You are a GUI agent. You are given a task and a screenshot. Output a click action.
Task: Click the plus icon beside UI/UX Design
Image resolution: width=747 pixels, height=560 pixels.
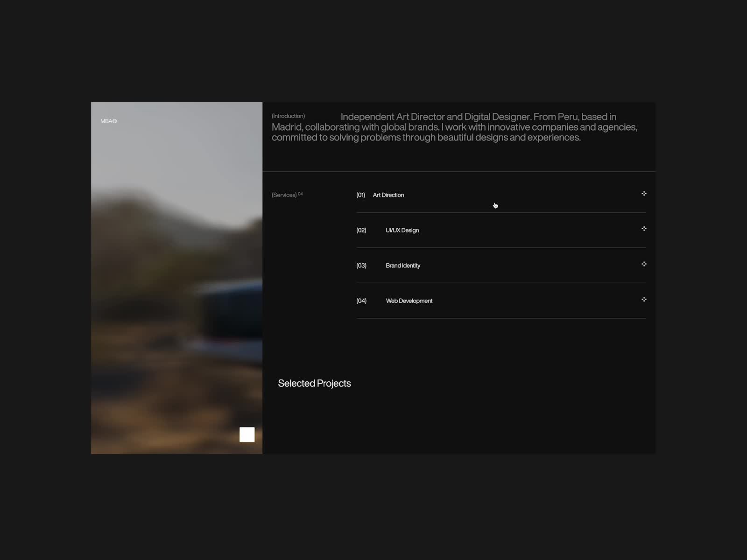pyautogui.click(x=644, y=229)
